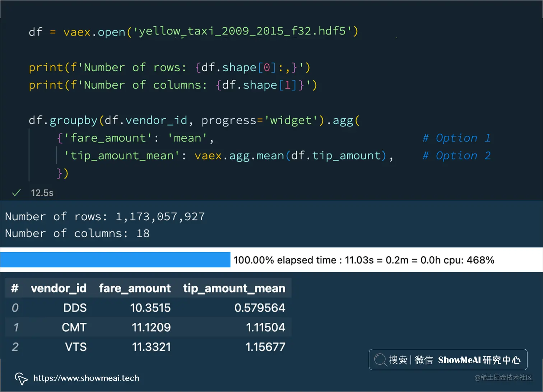
Task: Select the DDS vendor cell
Action: point(75,308)
